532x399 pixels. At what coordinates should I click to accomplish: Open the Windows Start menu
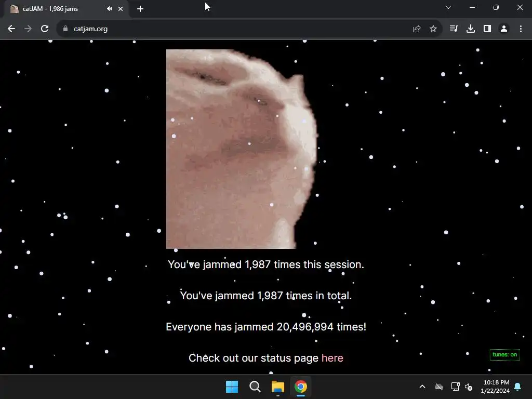point(232,387)
